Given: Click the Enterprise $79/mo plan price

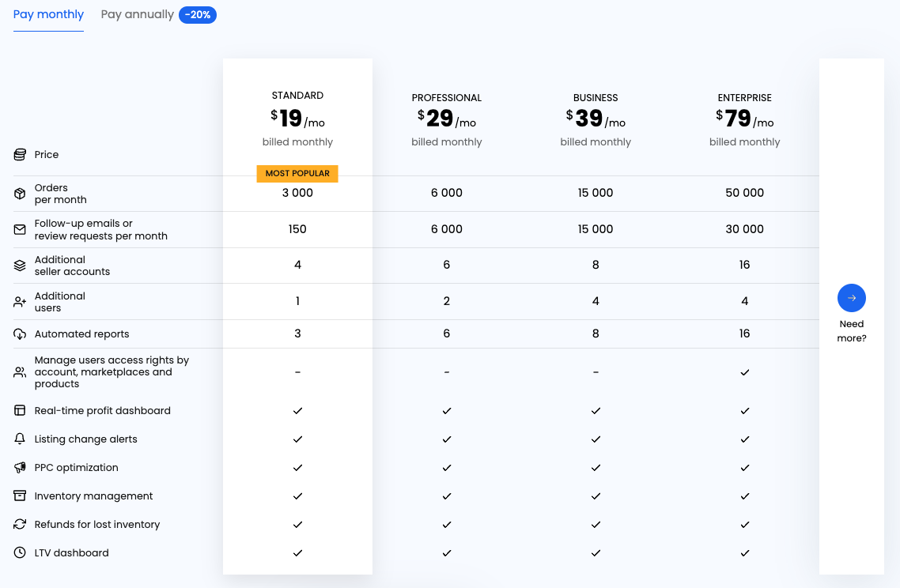Looking at the screenshot, I should 744,119.
